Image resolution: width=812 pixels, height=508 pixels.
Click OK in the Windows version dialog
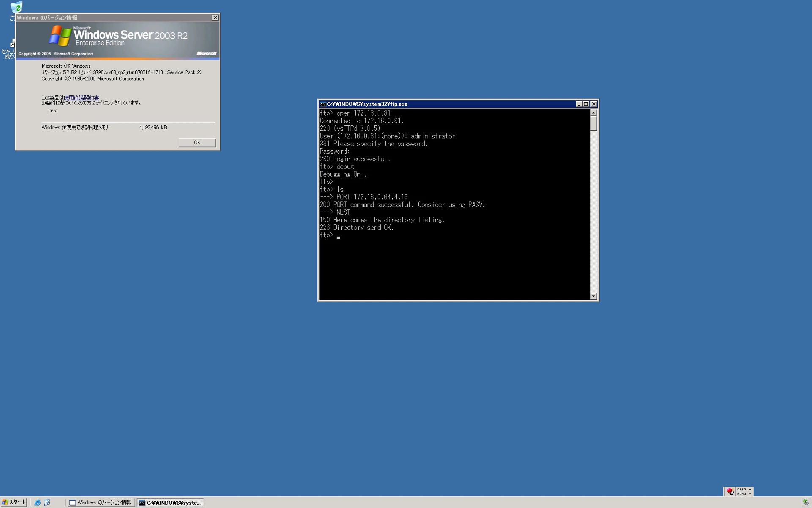tap(197, 143)
